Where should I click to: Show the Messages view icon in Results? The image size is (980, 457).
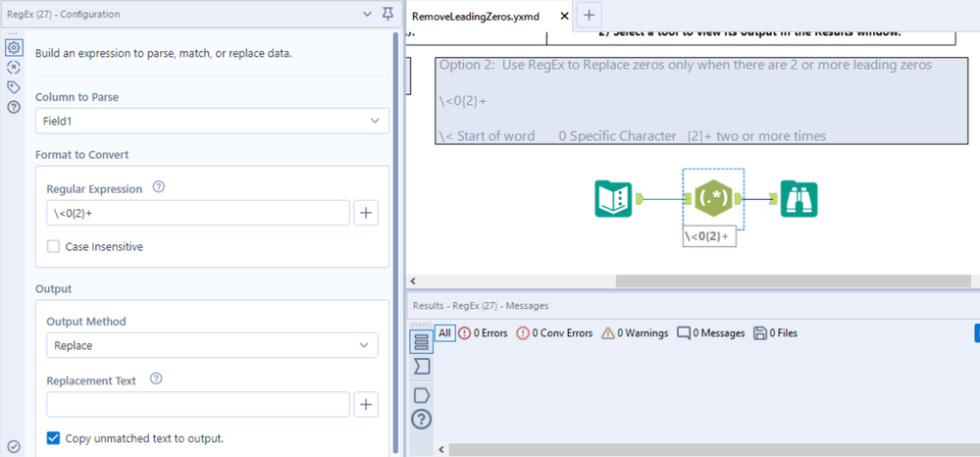pos(422,342)
